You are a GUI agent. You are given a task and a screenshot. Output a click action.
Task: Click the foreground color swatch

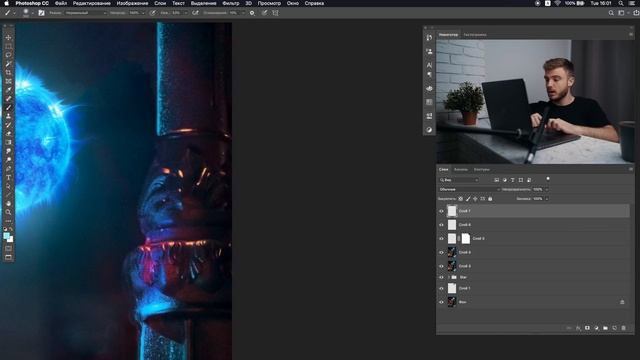[x=7, y=236]
